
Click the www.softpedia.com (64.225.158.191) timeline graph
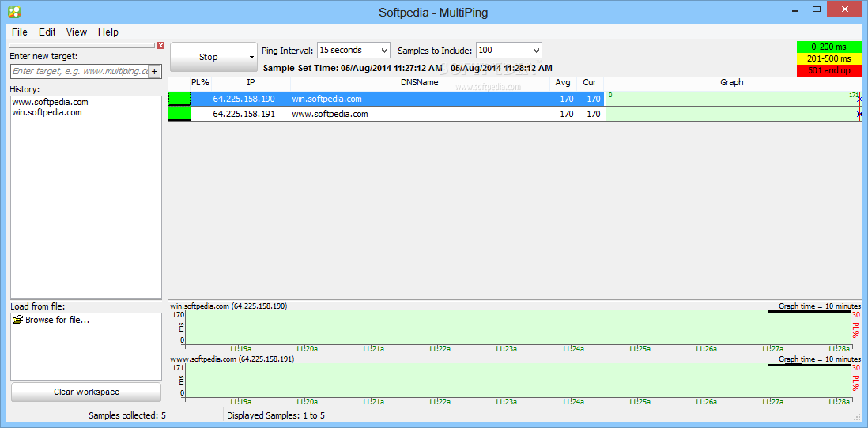(x=519, y=381)
